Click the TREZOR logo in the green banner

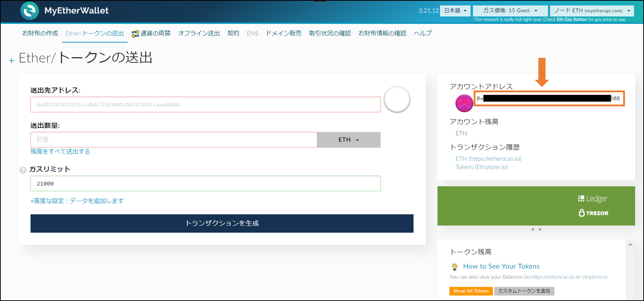coord(593,213)
